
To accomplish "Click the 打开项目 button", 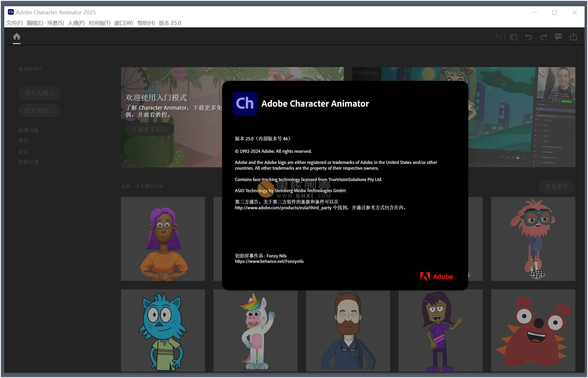I will click(x=39, y=111).
